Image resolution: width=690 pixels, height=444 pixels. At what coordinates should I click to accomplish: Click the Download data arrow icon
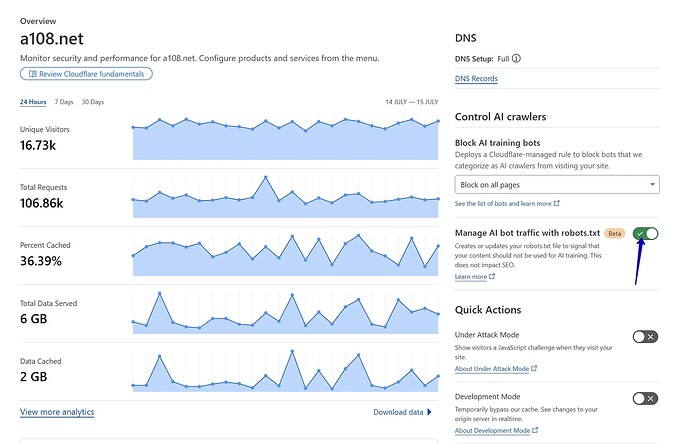429,412
